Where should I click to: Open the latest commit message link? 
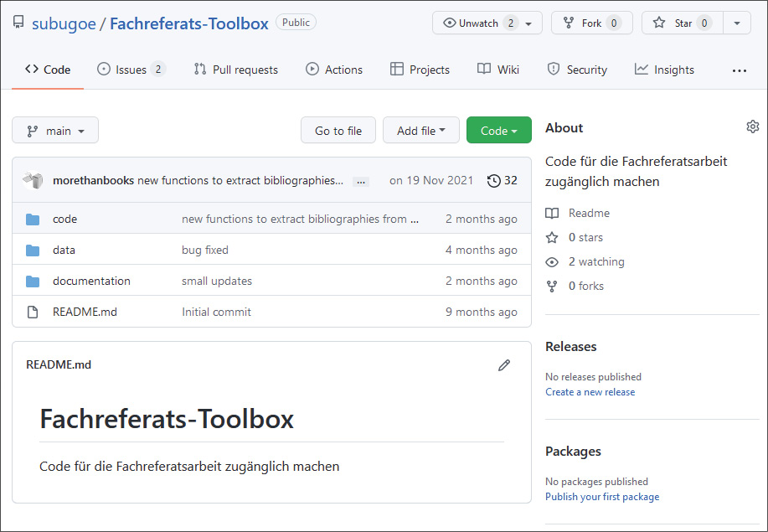point(240,180)
